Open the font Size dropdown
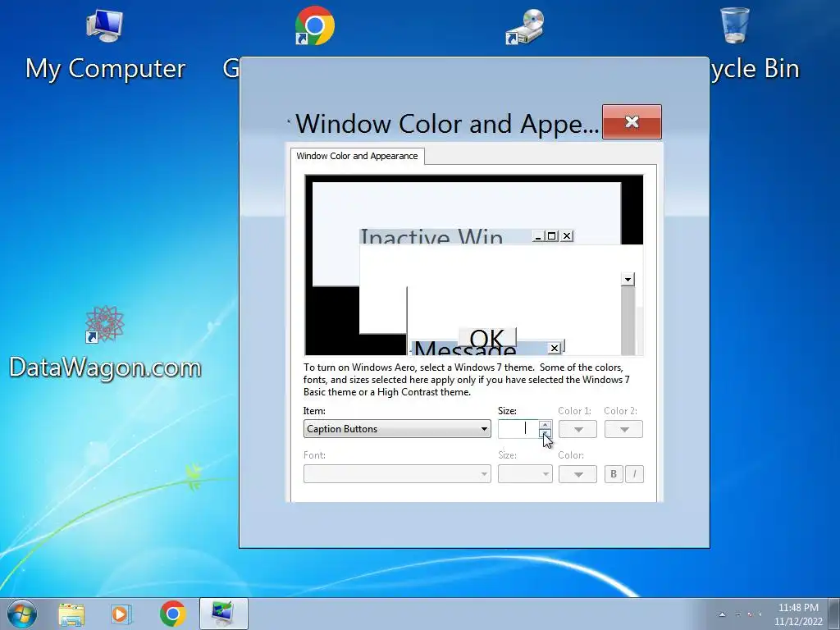This screenshot has height=630, width=840. pyautogui.click(x=525, y=473)
